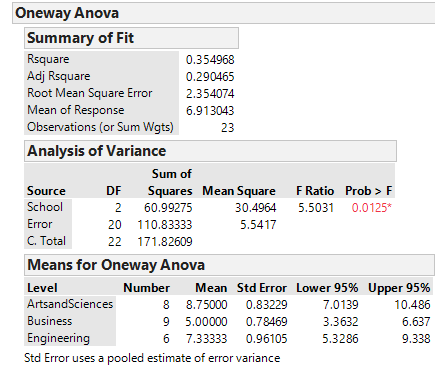
Task: Click the Mean Square column header
Action: (239, 191)
